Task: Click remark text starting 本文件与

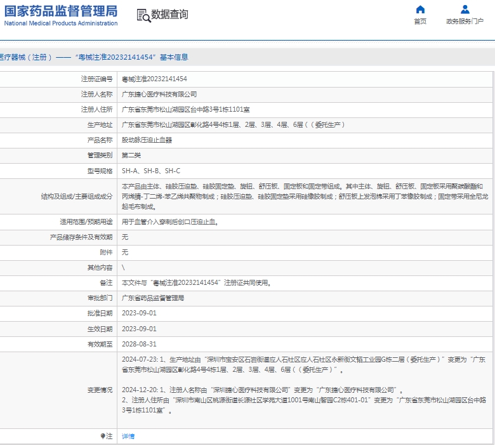Action: click(196, 283)
